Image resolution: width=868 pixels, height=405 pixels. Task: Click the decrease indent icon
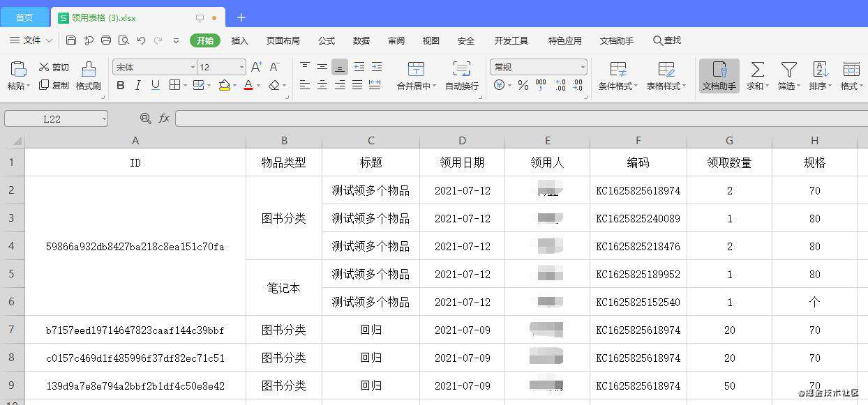click(359, 67)
